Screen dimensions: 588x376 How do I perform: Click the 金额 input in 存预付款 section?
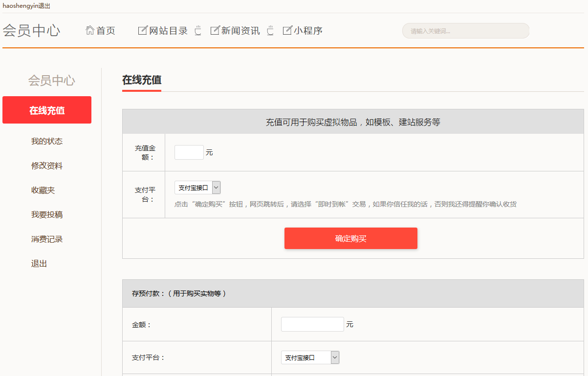click(x=312, y=324)
